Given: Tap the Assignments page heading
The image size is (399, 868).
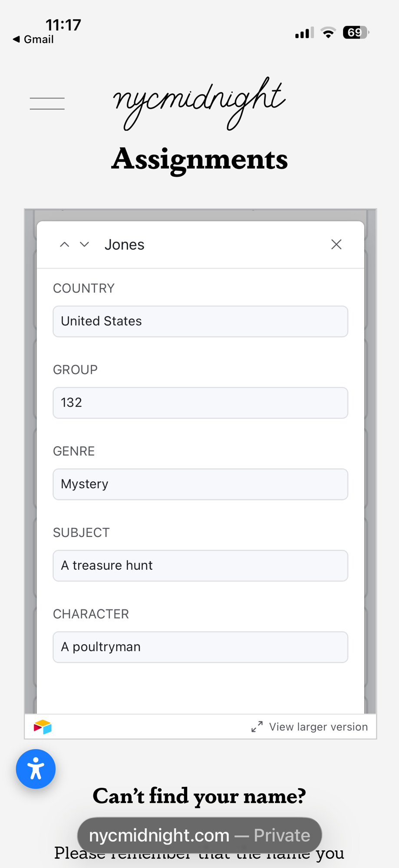Looking at the screenshot, I should click(x=199, y=159).
